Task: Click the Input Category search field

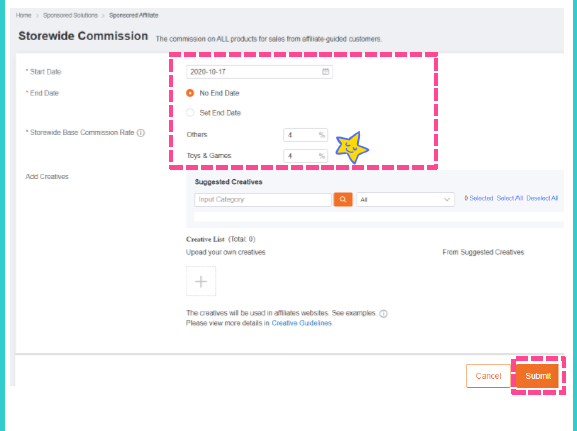Action: [263, 199]
